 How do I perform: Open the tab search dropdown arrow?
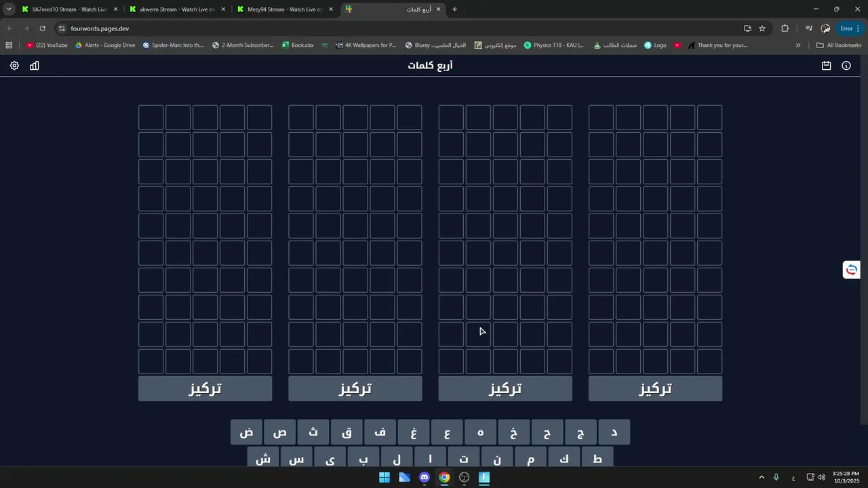pos(9,9)
